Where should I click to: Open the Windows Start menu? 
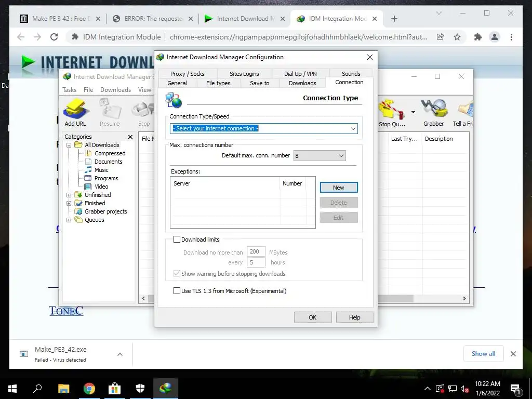(12, 389)
